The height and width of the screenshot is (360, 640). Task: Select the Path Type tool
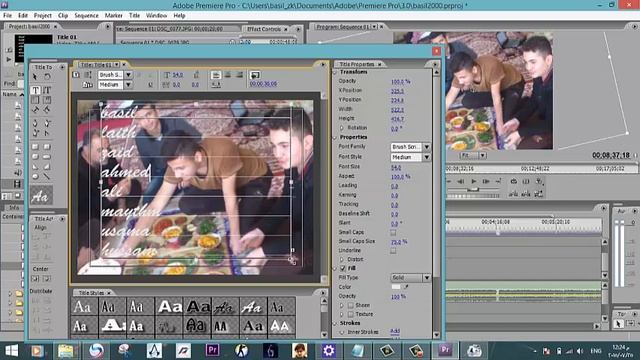coord(36,109)
